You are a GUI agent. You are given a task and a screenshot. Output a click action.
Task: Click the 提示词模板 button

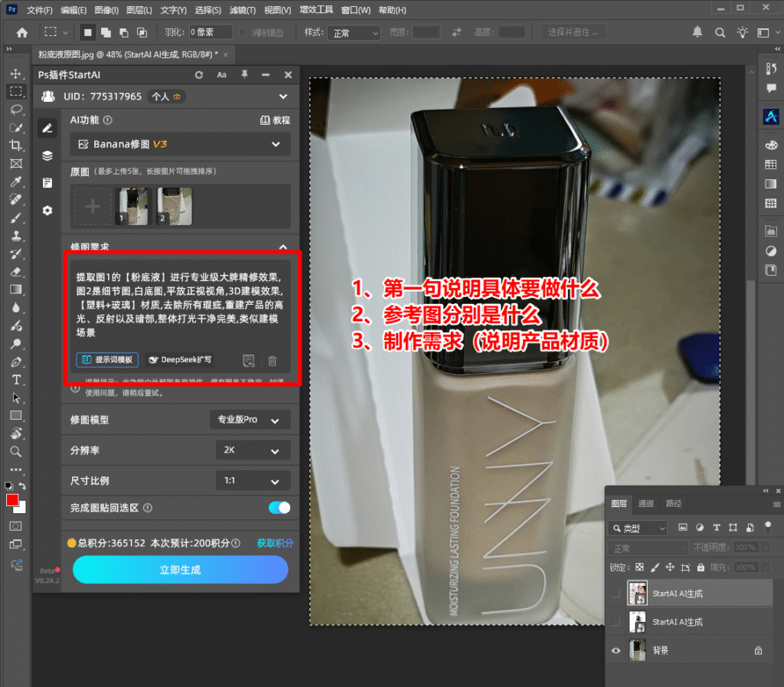point(107,359)
